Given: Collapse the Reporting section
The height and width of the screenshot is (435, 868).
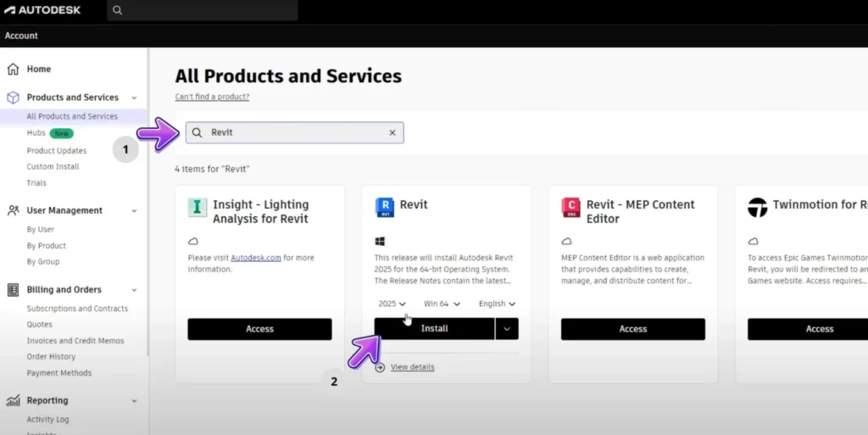Looking at the screenshot, I should click(134, 401).
